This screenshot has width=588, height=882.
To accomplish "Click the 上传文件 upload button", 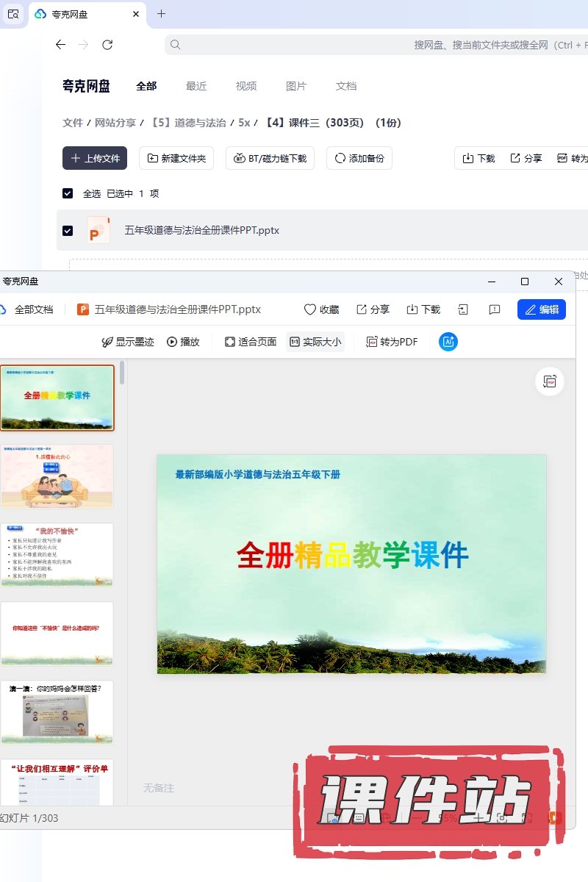I will pos(95,158).
